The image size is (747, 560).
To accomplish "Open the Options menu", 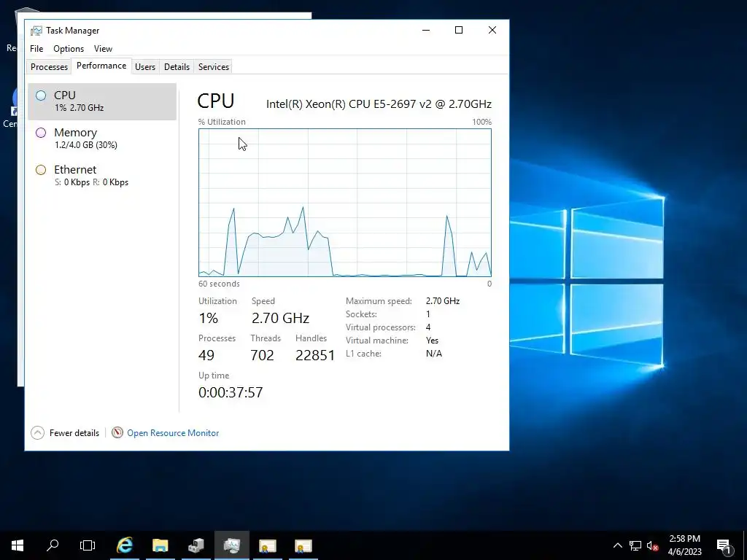I will [69, 49].
